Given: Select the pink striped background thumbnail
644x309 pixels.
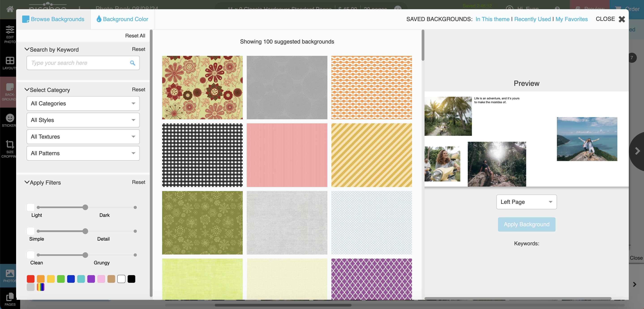Looking at the screenshot, I should click(287, 155).
